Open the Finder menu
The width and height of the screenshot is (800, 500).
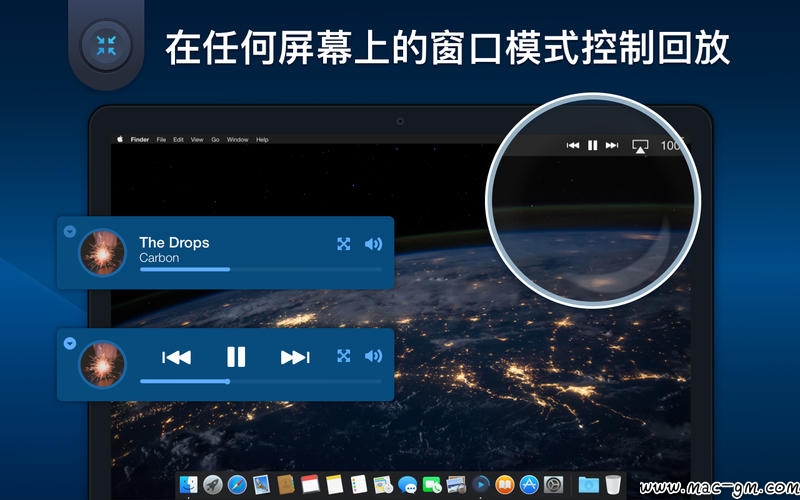point(140,139)
